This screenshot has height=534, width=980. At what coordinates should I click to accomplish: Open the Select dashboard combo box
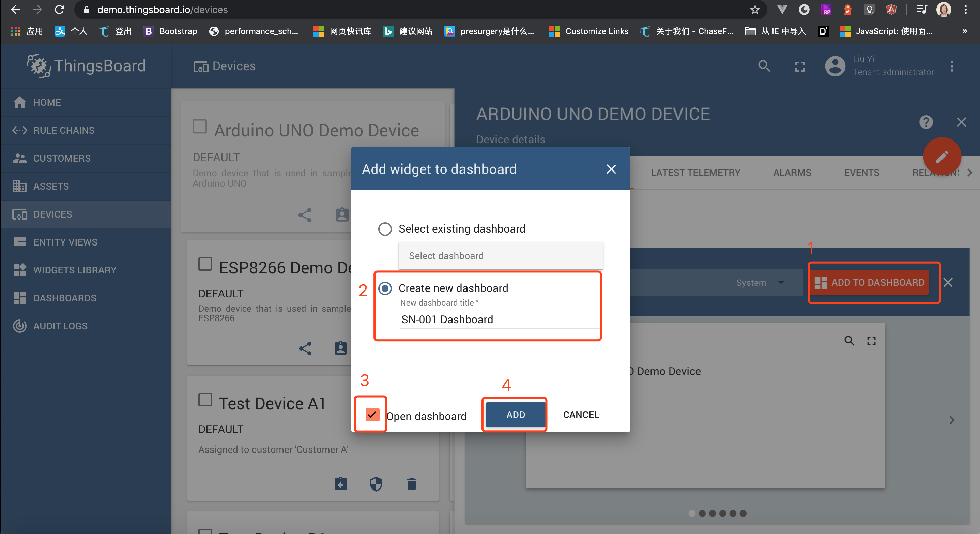pos(500,256)
